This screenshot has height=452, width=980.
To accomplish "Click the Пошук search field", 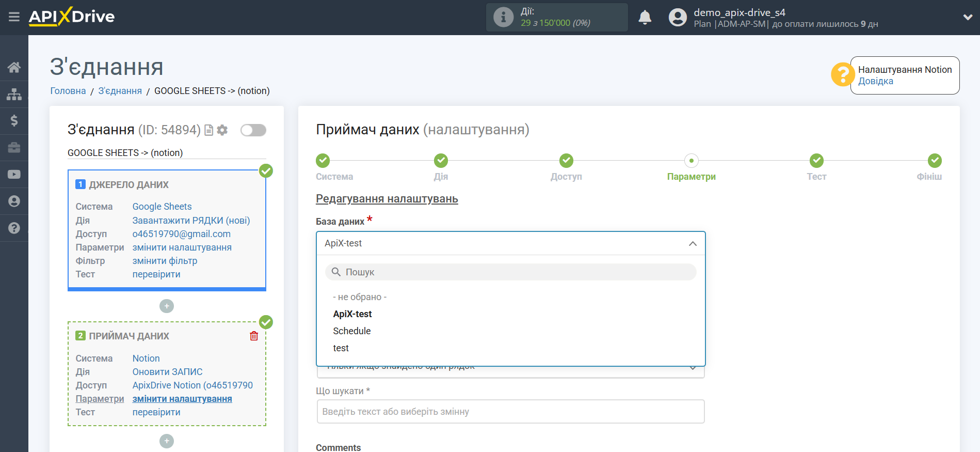I will point(510,272).
